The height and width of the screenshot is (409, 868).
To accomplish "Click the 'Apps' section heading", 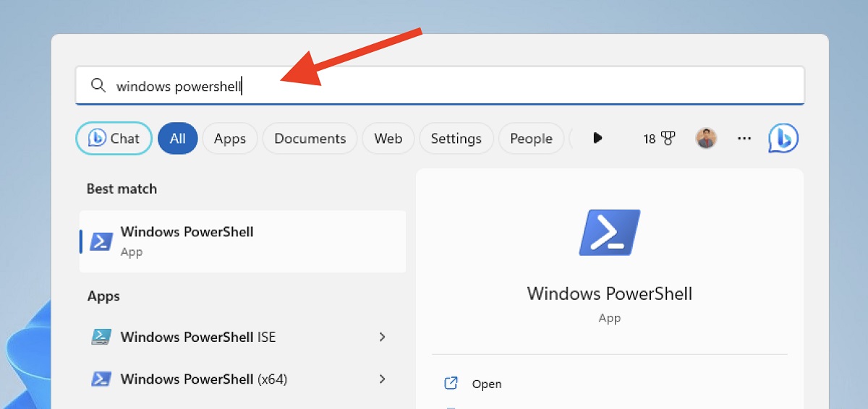I will [103, 296].
